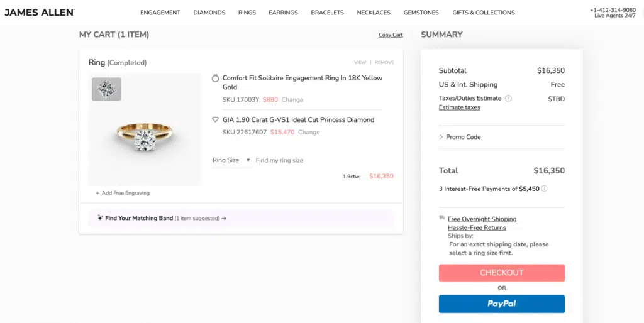The width and height of the screenshot is (644, 323).
Task: Click the ring icon beside setting name
Action: [x=216, y=79]
